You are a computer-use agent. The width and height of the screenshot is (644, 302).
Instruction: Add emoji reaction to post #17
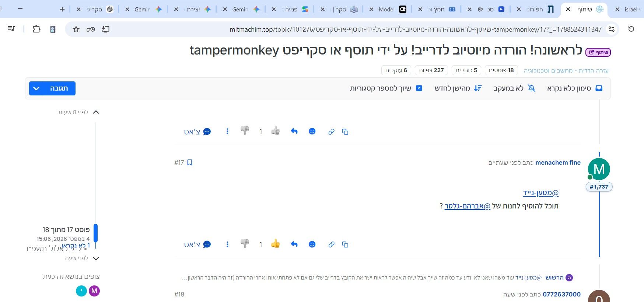pyautogui.click(x=312, y=244)
